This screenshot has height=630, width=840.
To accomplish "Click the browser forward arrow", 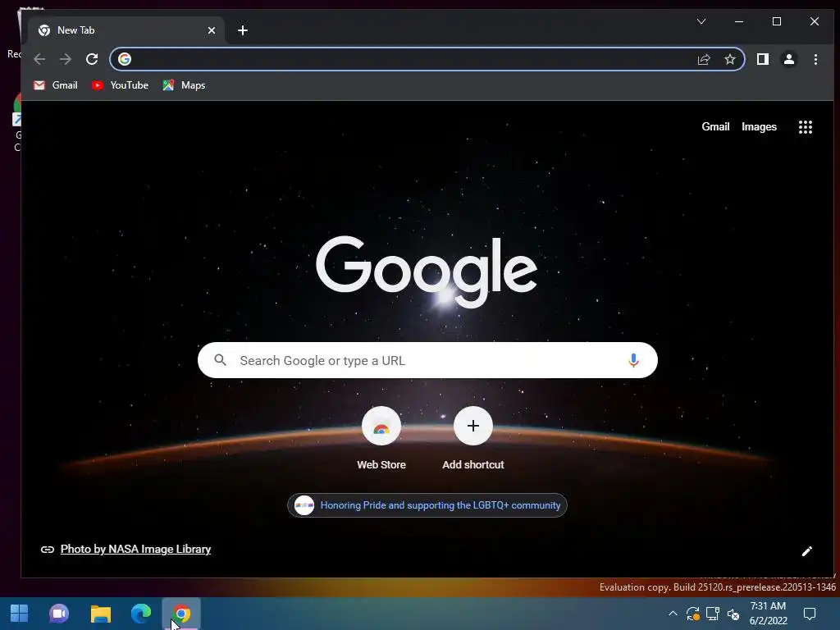I will [66, 59].
